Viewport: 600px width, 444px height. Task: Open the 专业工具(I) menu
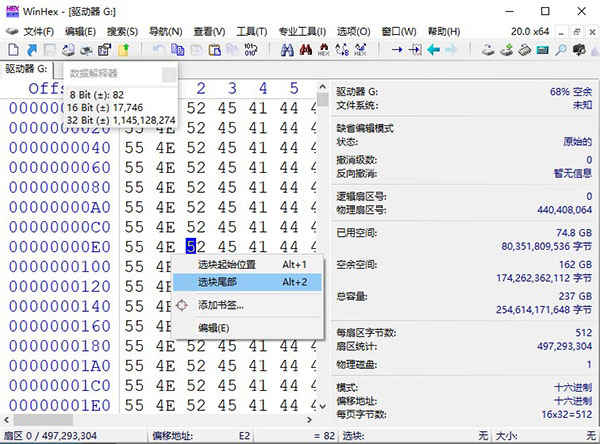coord(302,31)
